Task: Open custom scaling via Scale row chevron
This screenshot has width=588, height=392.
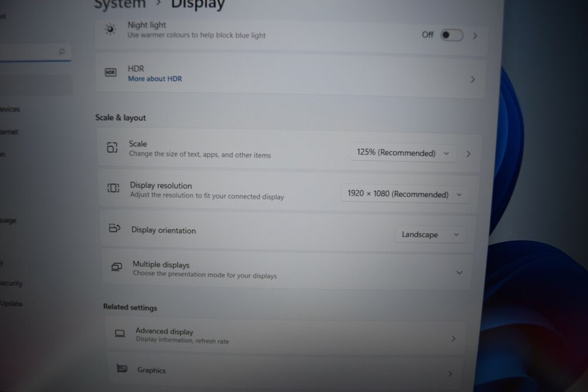Action: [x=468, y=153]
